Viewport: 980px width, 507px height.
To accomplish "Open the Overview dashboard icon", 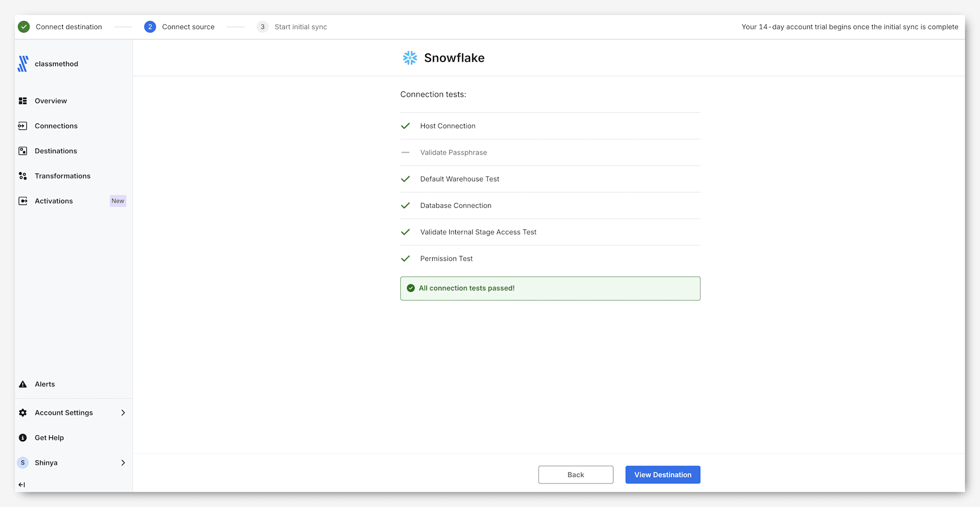I will (x=23, y=101).
